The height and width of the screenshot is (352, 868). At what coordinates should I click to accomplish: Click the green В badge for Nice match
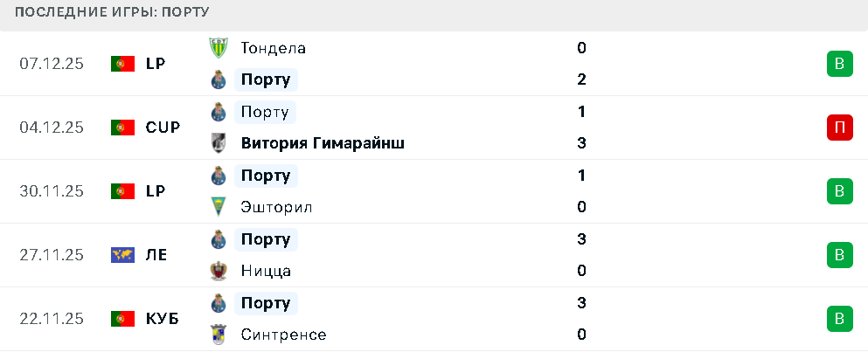(839, 255)
